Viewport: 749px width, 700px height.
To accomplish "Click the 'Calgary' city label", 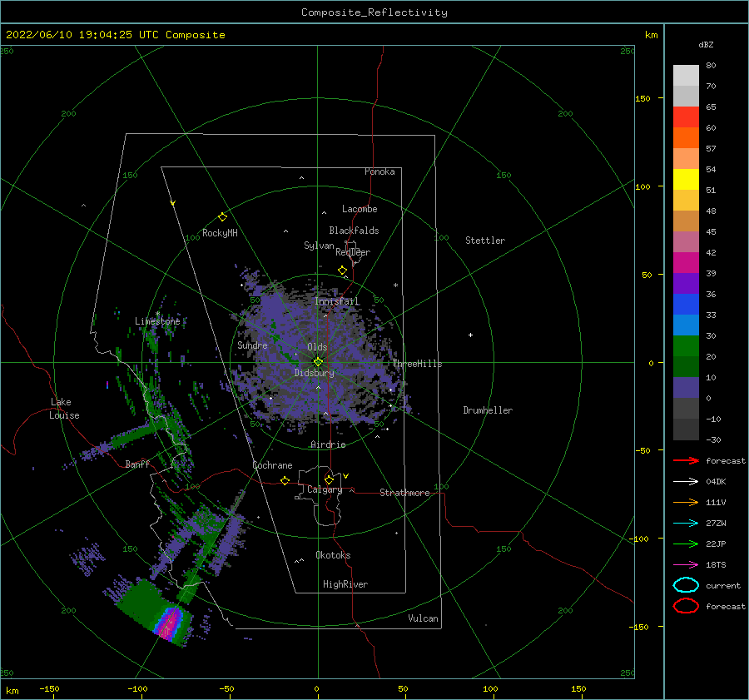I will tap(325, 489).
